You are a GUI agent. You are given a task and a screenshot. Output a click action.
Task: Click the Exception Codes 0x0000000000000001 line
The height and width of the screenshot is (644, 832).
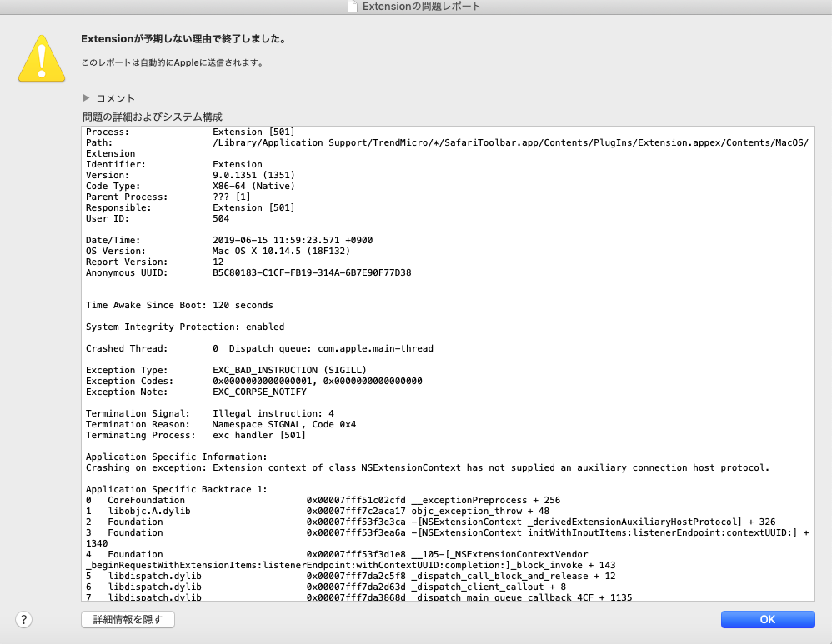(254, 381)
